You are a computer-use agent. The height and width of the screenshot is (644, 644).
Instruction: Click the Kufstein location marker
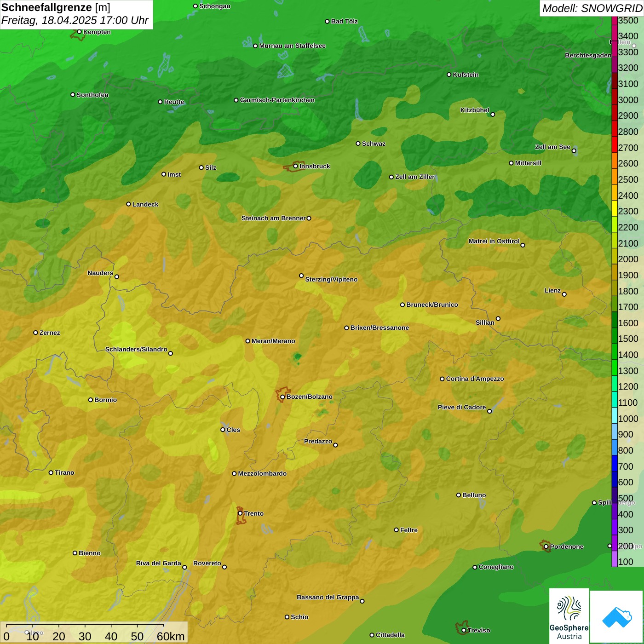pyautogui.click(x=449, y=75)
